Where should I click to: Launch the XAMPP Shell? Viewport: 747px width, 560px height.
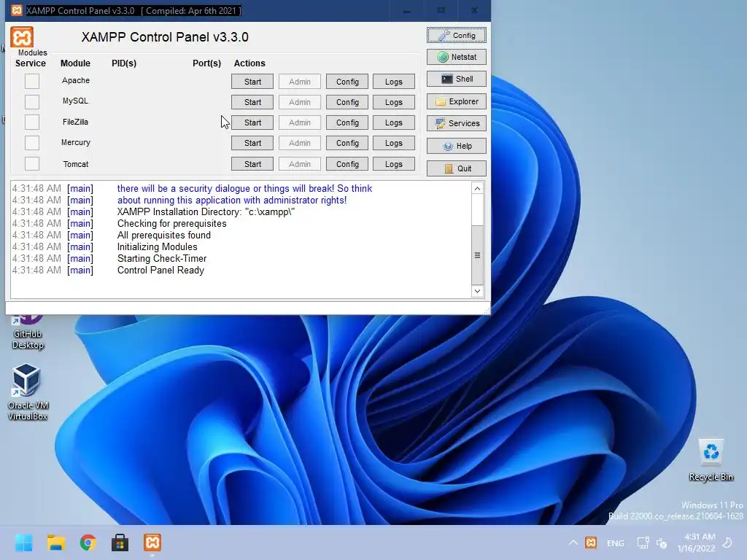[x=457, y=79]
